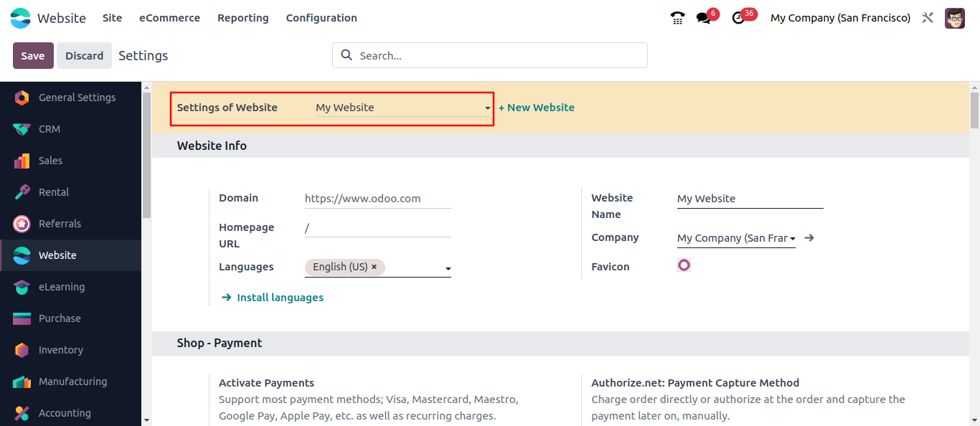This screenshot has width=980, height=426.
Task: Switch company via My Company (San Francisco)
Action: coord(840,18)
